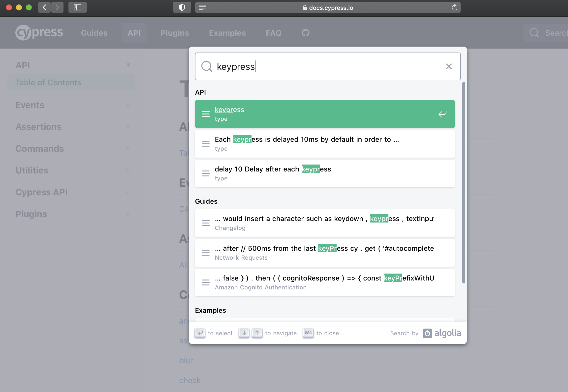Expand the Cypress API sidebar section
The height and width of the screenshot is (392, 568).
[x=128, y=192]
